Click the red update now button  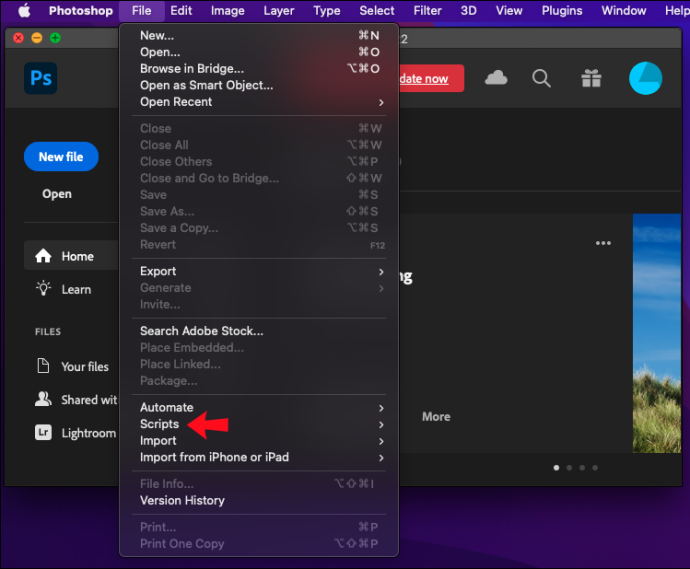point(431,78)
